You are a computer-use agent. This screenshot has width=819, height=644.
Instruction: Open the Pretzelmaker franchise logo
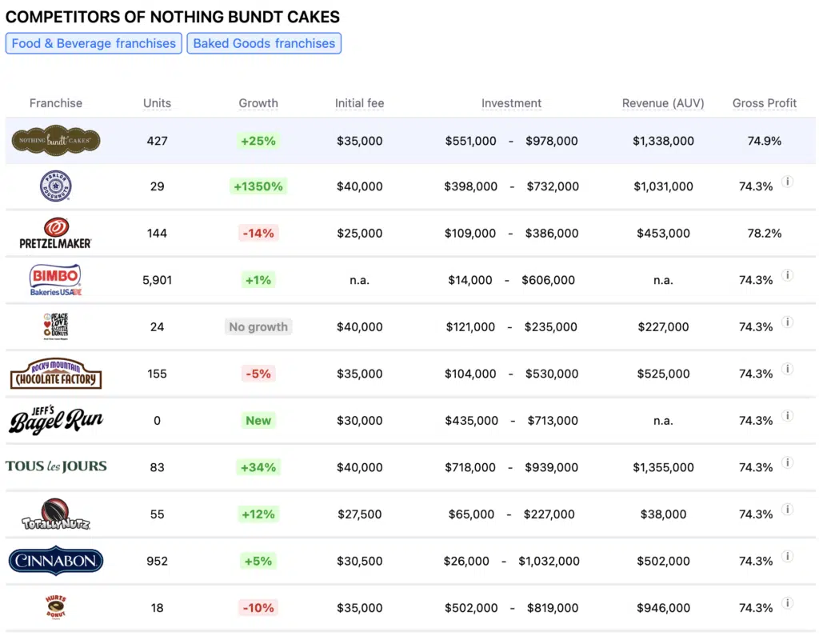pos(56,233)
